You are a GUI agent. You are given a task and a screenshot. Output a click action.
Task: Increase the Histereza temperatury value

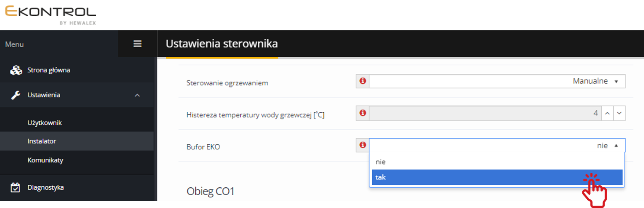pos(607,113)
